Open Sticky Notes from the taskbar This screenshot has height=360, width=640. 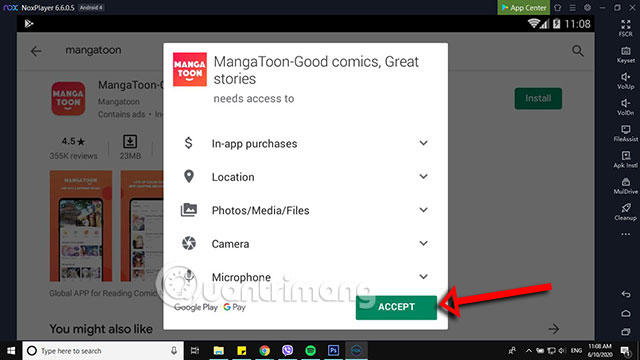[x=242, y=351]
